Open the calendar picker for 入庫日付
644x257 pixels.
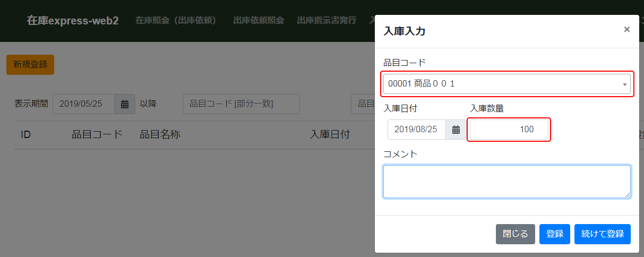point(456,130)
